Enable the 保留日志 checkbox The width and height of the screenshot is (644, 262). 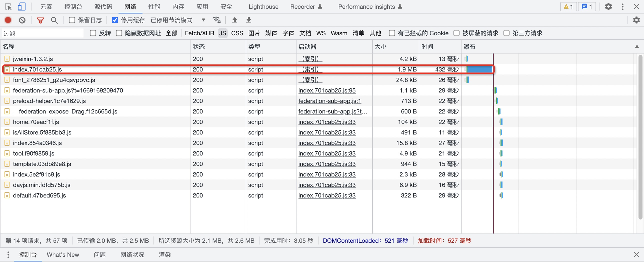(72, 20)
